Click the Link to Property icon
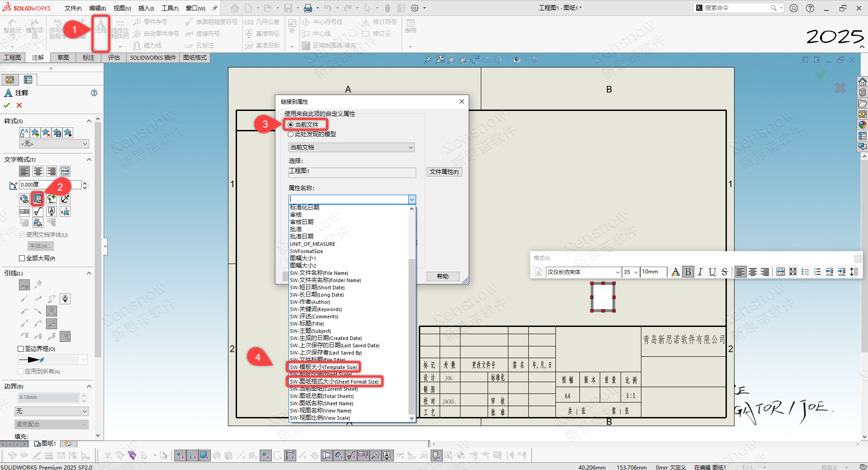The height and width of the screenshot is (470, 868). pyautogui.click(x=38, y=199)
